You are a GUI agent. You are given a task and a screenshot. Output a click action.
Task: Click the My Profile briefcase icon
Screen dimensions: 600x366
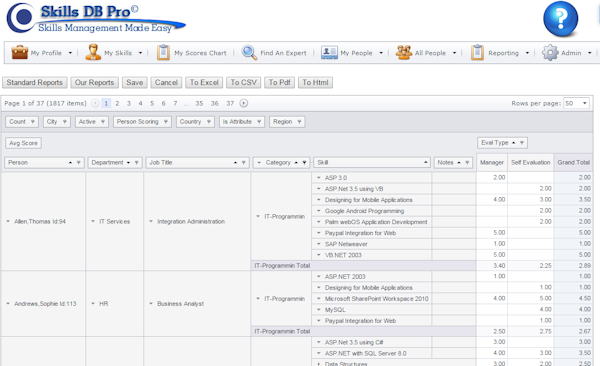pos(20,52)
